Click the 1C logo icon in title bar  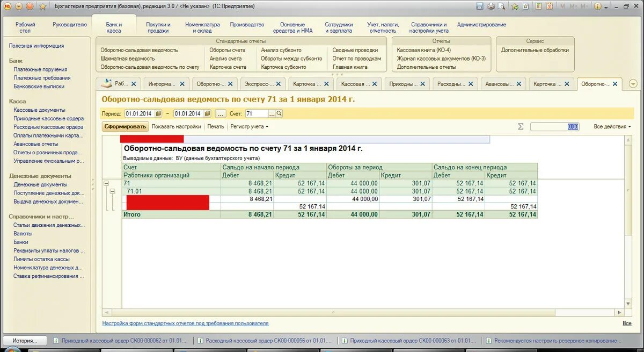pyautogui.click(x=8, y=6)
